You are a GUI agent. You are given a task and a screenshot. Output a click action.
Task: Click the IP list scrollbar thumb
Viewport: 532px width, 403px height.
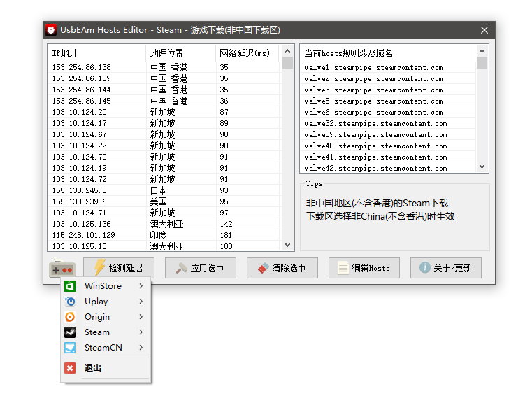point(288,63)
